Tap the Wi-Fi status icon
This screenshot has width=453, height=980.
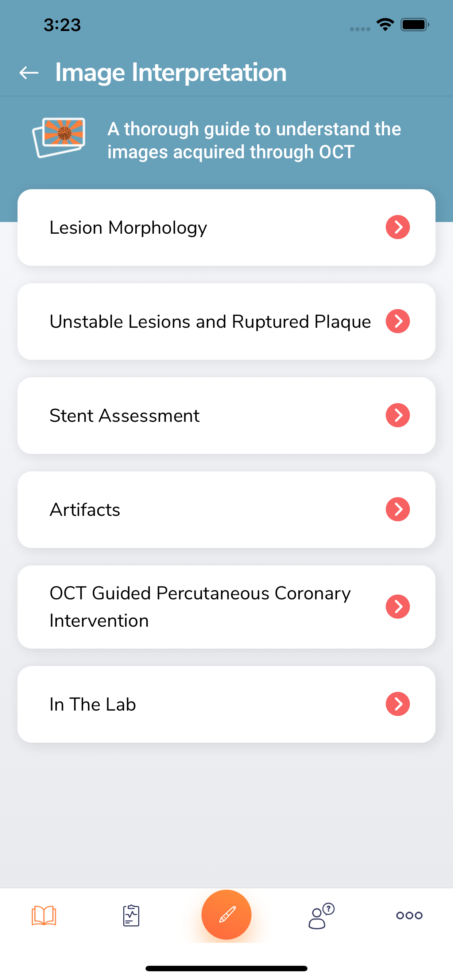click(385, 25)
